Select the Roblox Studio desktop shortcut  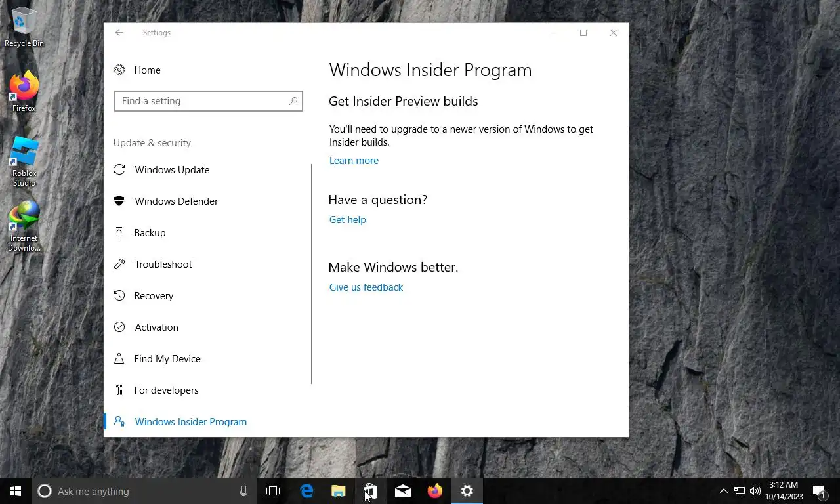(24, 162)
